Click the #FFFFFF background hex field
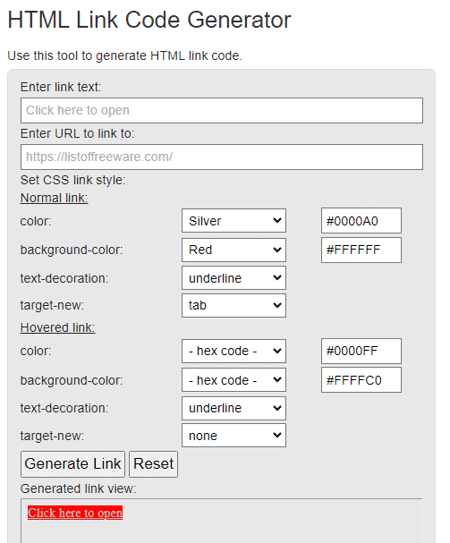This screenshot has width=450, height=543. click(x=361, y=250)
